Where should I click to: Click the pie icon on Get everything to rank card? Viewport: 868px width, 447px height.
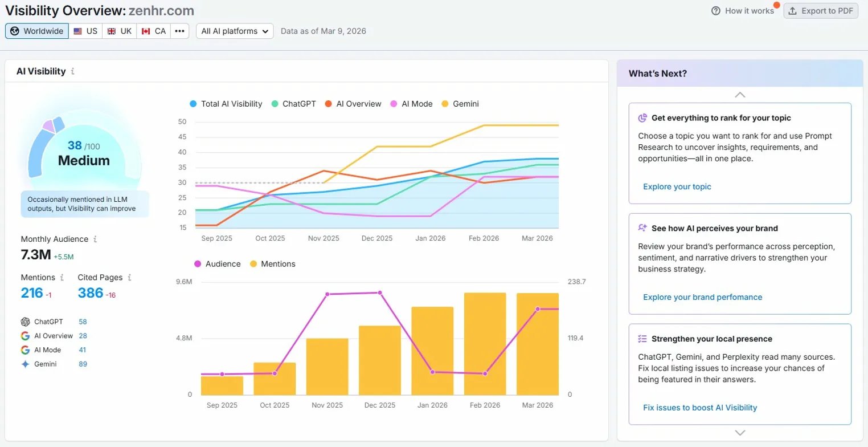642,118
